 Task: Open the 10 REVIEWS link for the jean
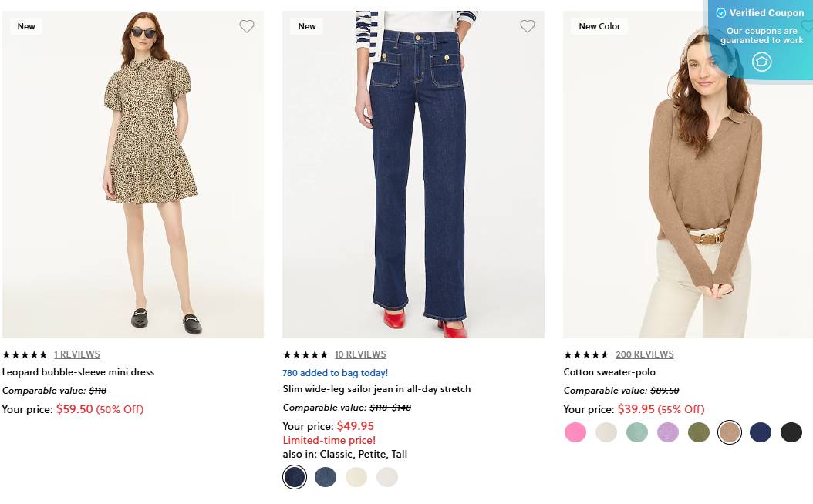[x=360, y=354]
